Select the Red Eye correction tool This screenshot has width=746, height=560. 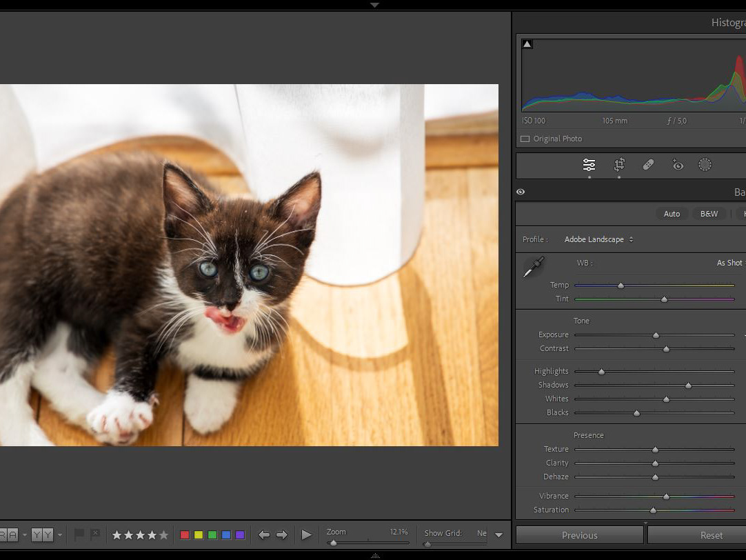(x=677, y=165)
